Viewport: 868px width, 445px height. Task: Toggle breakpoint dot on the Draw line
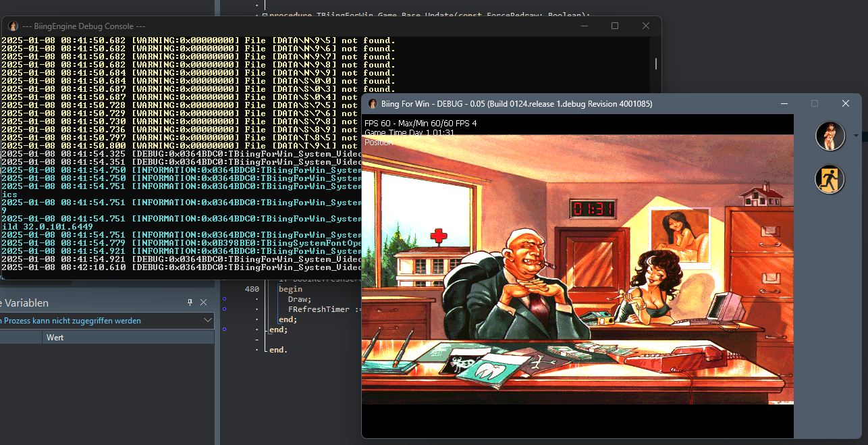click(x=224, y=298)
